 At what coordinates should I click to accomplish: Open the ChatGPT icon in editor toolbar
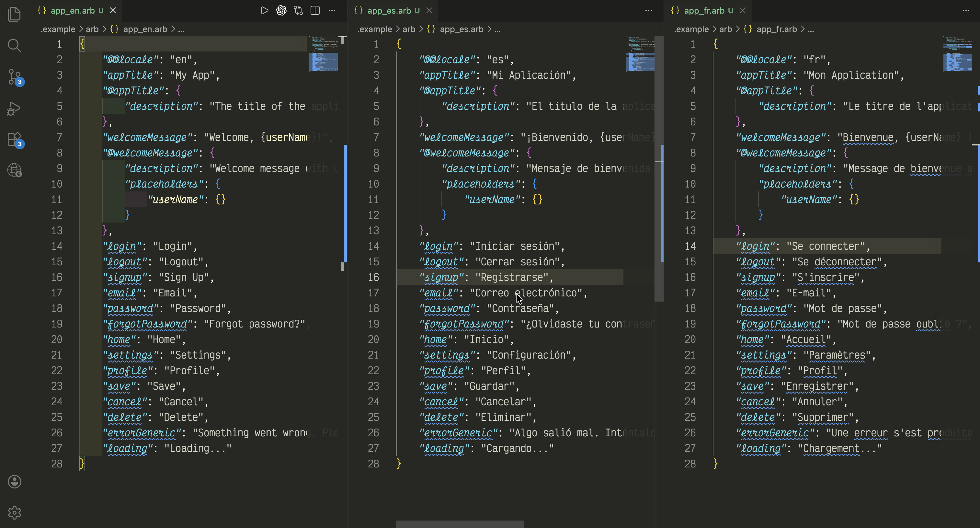coord(281,11)
